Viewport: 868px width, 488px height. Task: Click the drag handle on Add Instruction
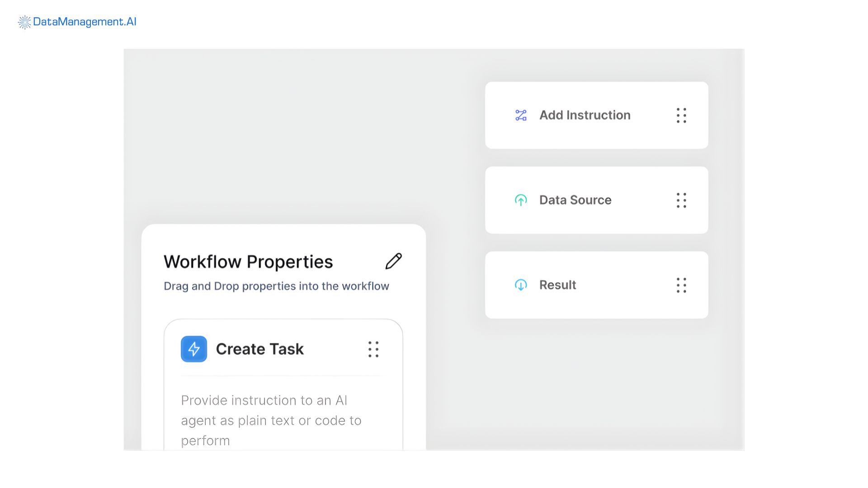tap(681, 115)
